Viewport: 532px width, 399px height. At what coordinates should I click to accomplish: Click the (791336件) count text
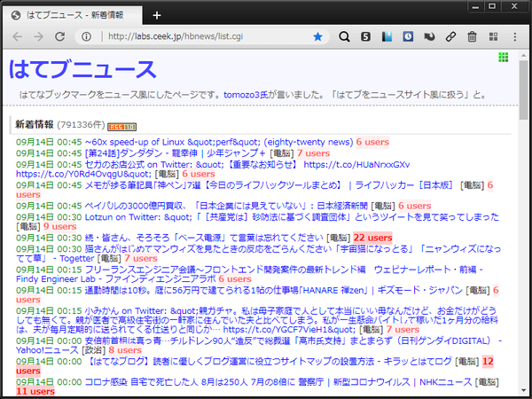[x=81, y=124]
